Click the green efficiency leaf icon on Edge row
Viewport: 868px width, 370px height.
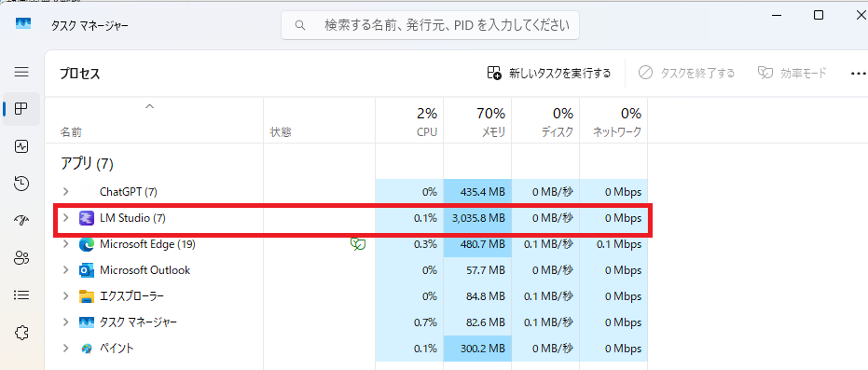[x=358, y=244]
